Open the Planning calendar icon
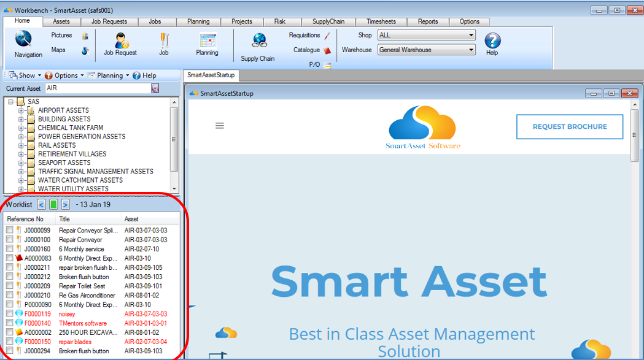The width and height of the screenshot is (644, 360). click(207, 40)
